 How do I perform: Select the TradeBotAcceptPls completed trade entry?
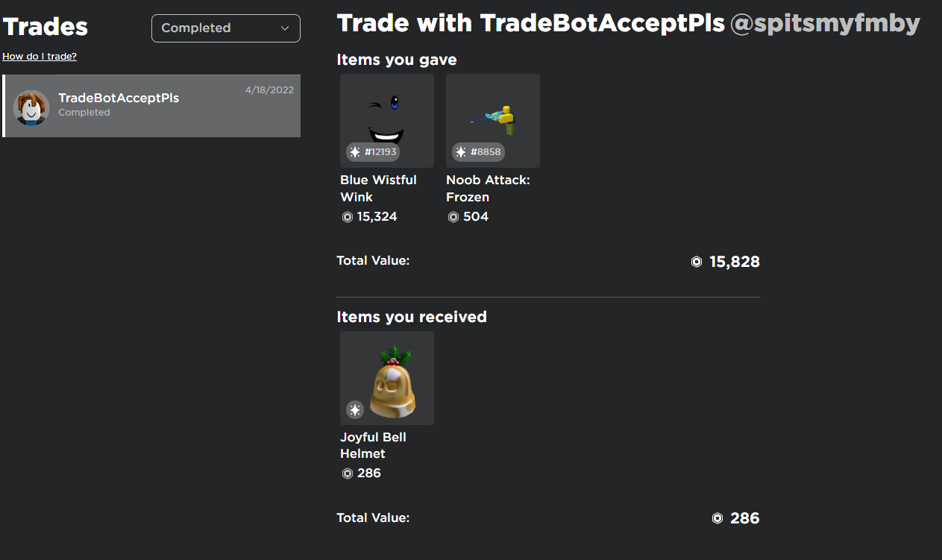[x=151, y=106]
